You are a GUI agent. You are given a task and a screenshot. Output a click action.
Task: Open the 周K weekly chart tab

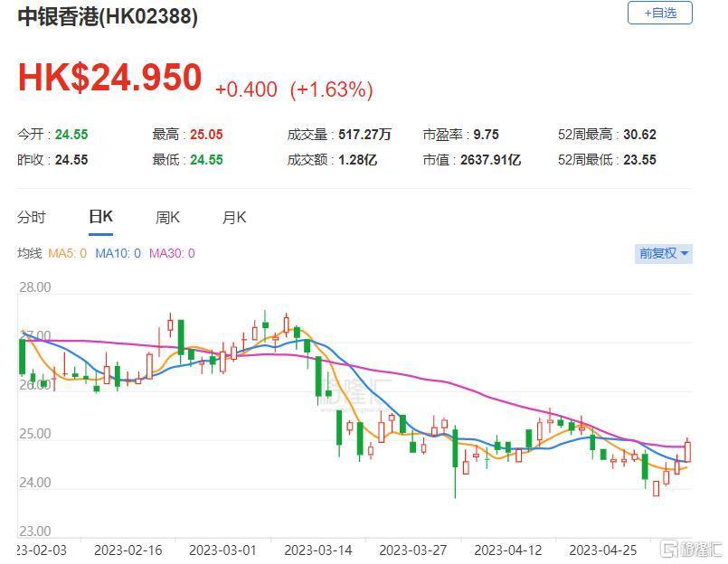tap(167, 217)
